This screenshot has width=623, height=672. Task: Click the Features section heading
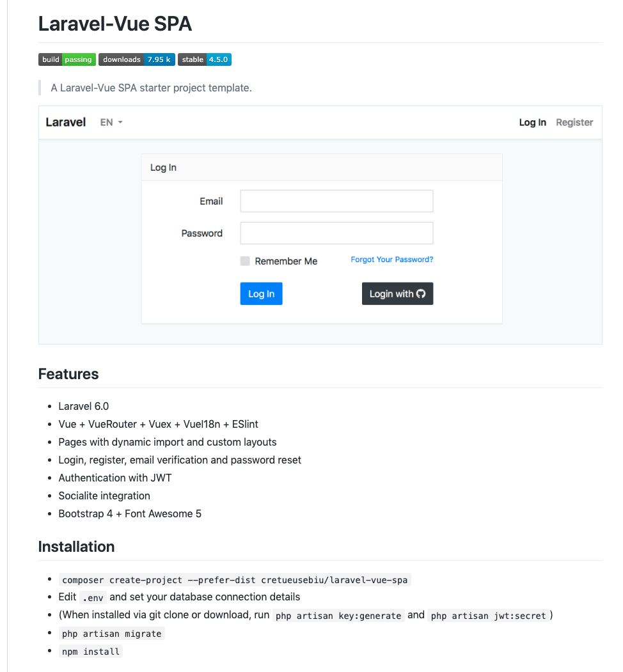point(68,374)
